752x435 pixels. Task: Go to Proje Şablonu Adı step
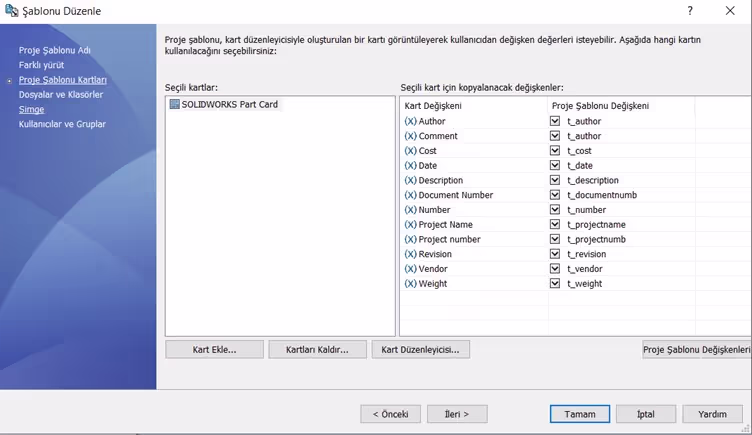pyautogui.click(x=55, y=50)
